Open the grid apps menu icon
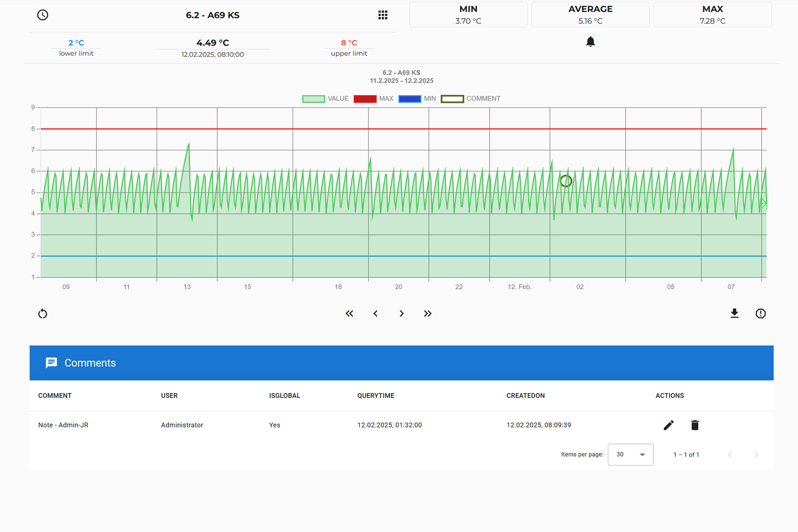Screen dimensions: 798x532 click(383, 15)
